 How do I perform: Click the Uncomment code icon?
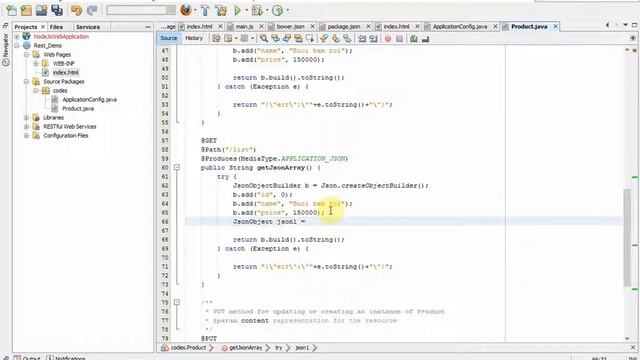[x=425, y=38]
